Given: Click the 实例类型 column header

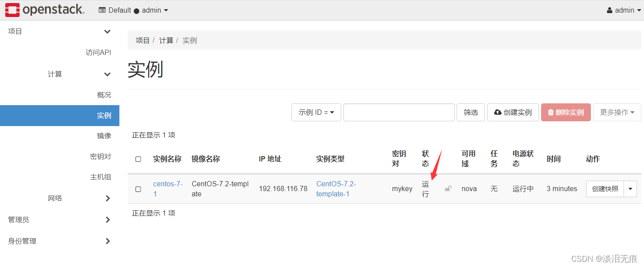Looking at the screenshot, I should tap(330, 159).
